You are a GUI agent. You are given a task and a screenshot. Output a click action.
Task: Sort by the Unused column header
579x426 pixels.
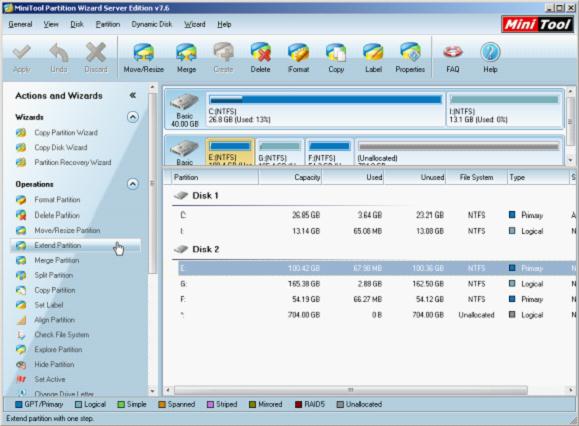click(415, 178)
